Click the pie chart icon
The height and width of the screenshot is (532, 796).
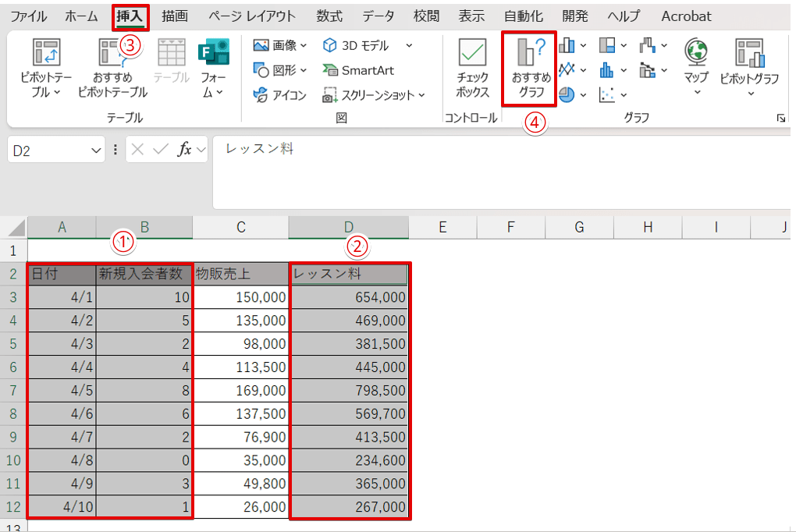coord(567,94)
